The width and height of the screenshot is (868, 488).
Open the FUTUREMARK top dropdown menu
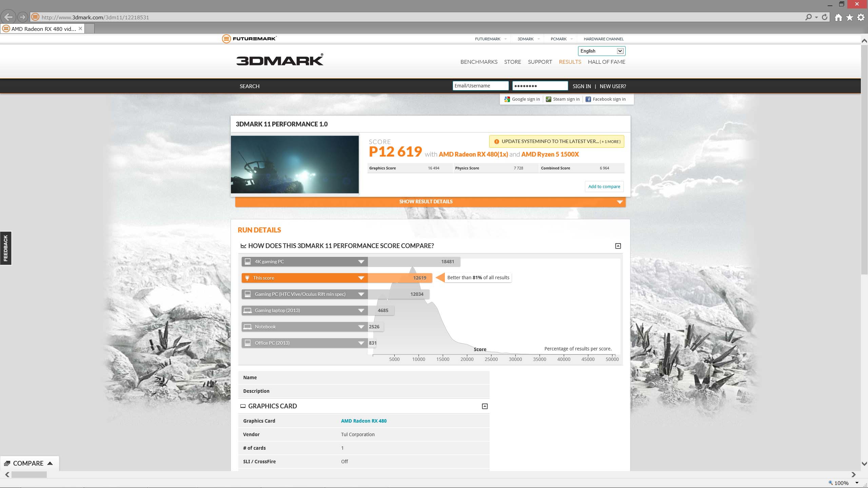click(490, 39)
